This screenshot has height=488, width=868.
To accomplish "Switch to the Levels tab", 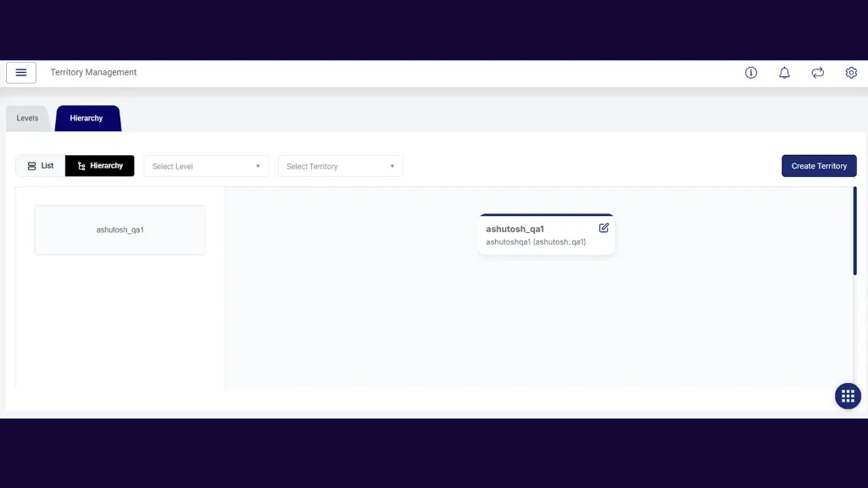I will [28, 119].
